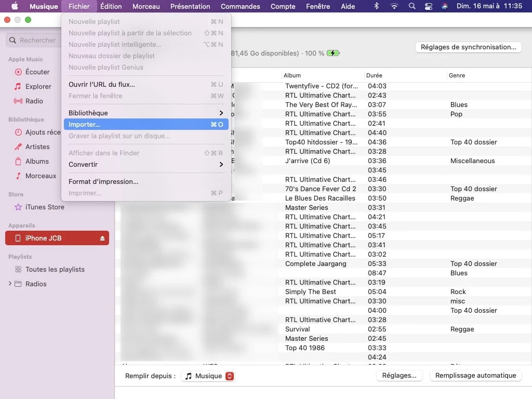The image size is (532, 399).
Task: Click the misc genre cell
Action: click(457, 301)
